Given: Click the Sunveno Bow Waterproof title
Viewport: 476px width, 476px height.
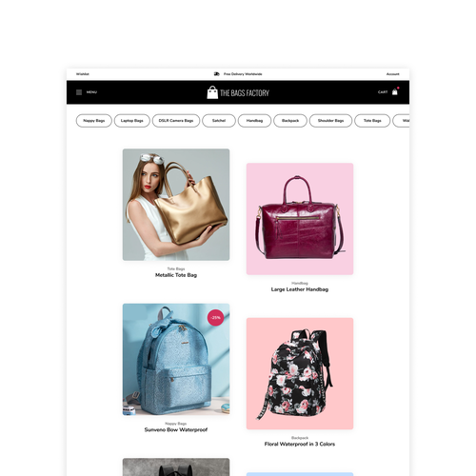Looking at the screenshot, I should (x=176, y=429).
